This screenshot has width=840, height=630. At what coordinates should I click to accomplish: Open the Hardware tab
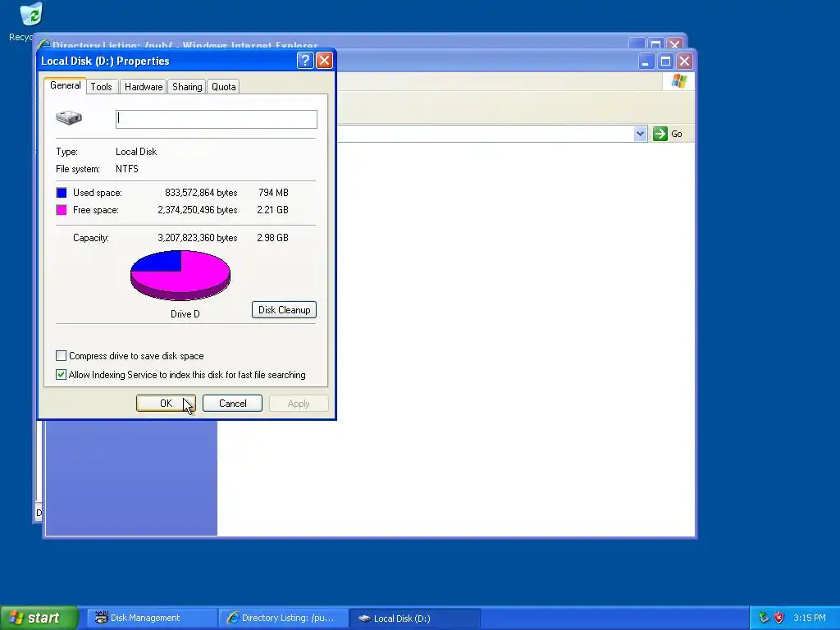coord(143,87)
